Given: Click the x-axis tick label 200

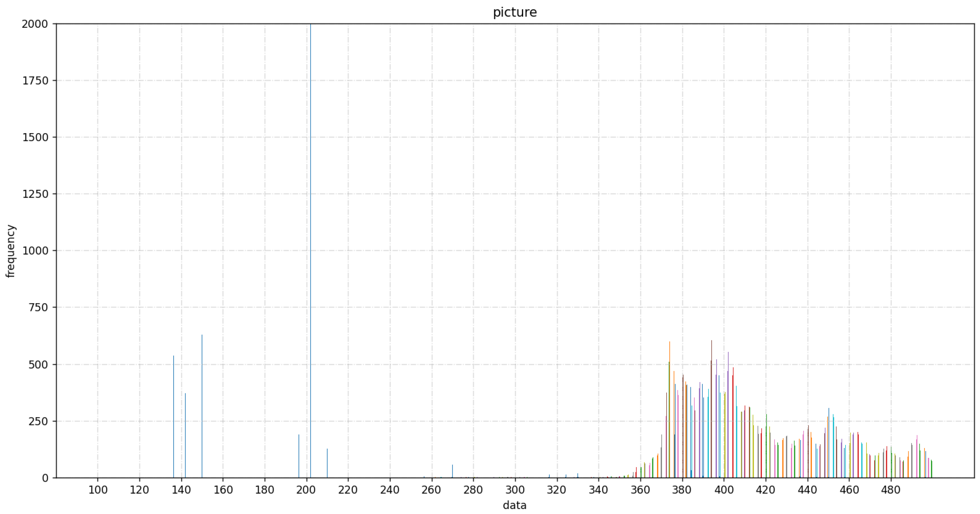Looking at the screenshot, I should click(306, 490).
